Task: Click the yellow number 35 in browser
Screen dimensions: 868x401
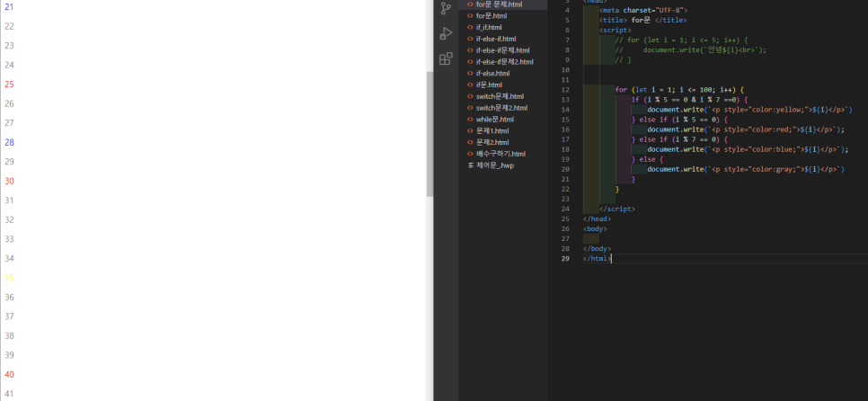Action: tap(9, 278)
